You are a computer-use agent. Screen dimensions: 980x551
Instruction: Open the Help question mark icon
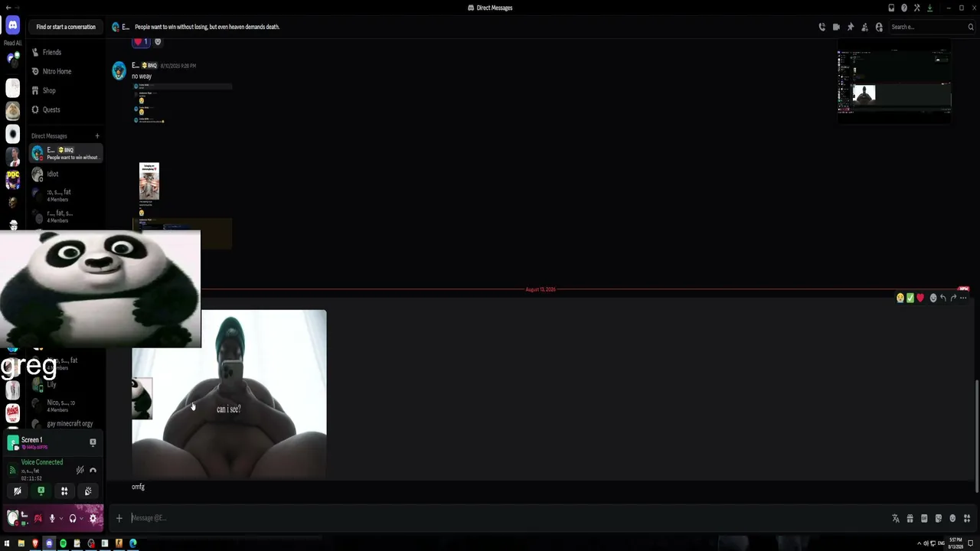coord(904,8)
